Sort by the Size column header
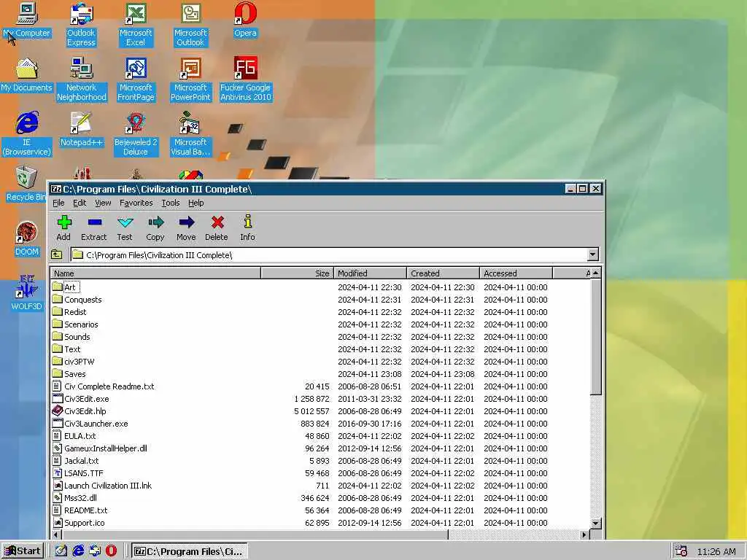 click(x=298, y=273)
